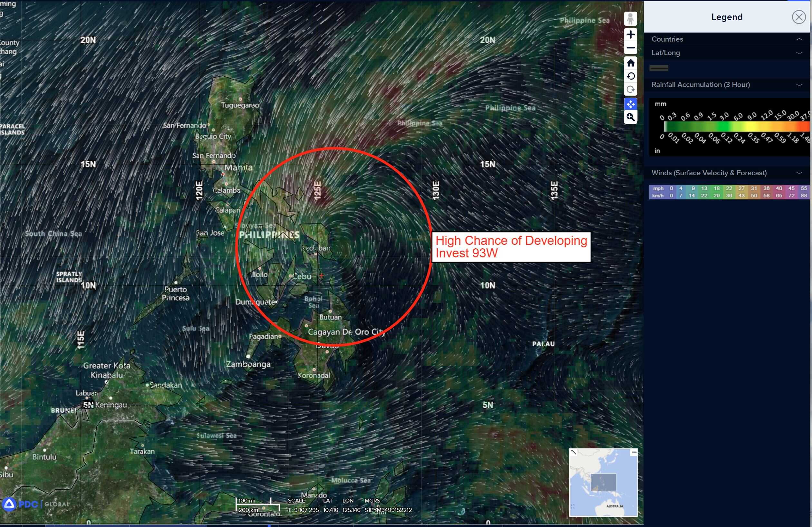Close the Legend panel
812x527 pixels.
[x=798, y=17]
